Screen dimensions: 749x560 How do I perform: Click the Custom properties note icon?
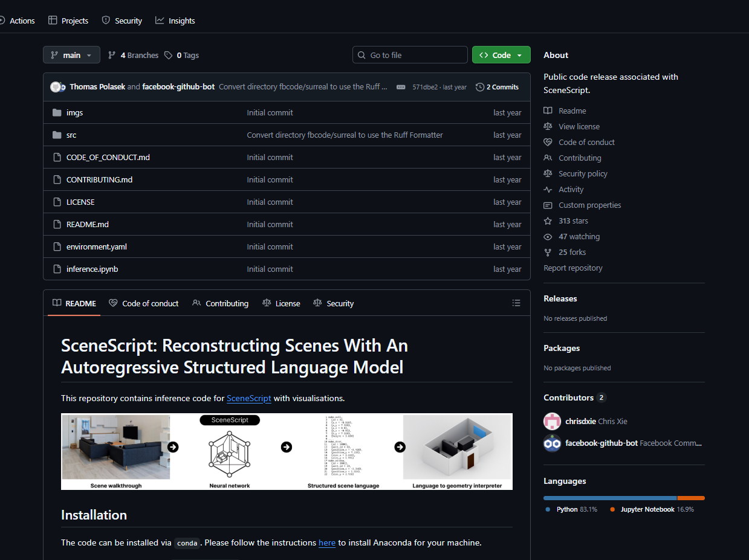[548, 205]
